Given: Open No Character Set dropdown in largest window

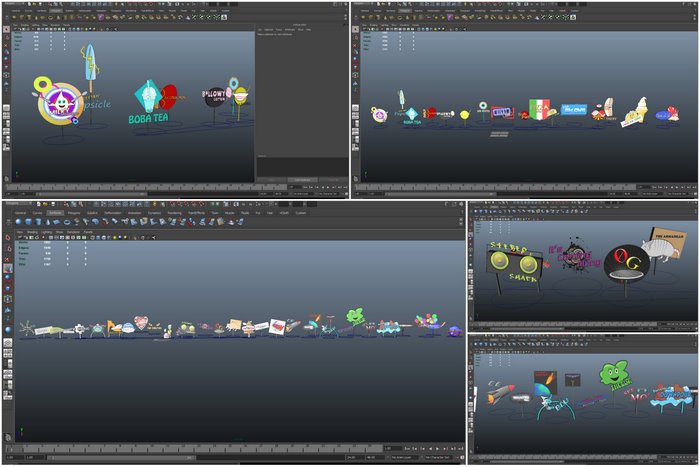Looking at the screenshot, I should (440, 458).
